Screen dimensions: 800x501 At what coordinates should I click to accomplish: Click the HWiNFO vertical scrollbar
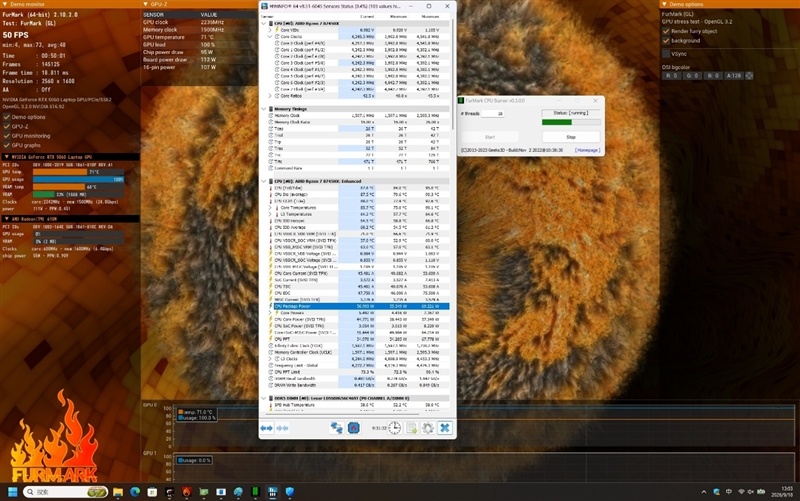(453, 74)
